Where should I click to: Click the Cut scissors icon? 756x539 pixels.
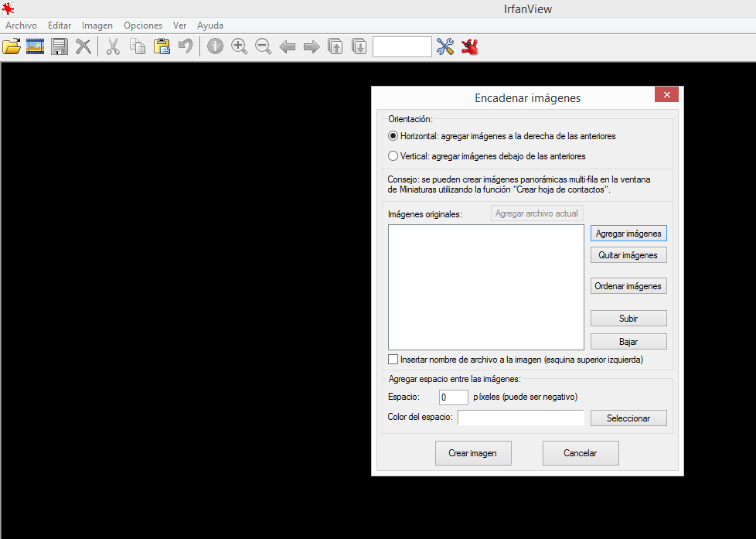113,47
